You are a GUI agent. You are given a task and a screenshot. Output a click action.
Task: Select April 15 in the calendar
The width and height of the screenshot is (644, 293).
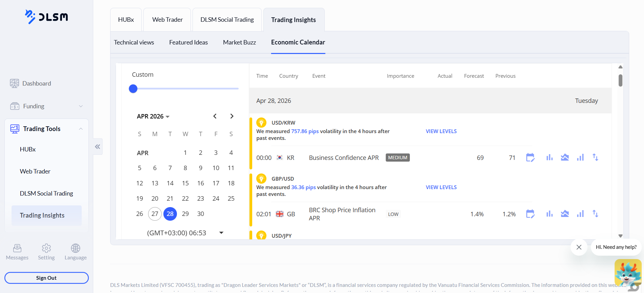185,183
